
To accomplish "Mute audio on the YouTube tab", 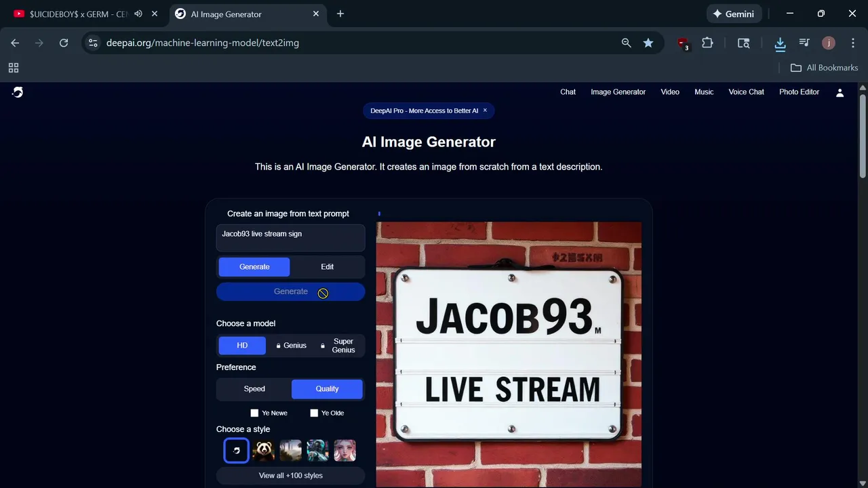I will point(138,14).
